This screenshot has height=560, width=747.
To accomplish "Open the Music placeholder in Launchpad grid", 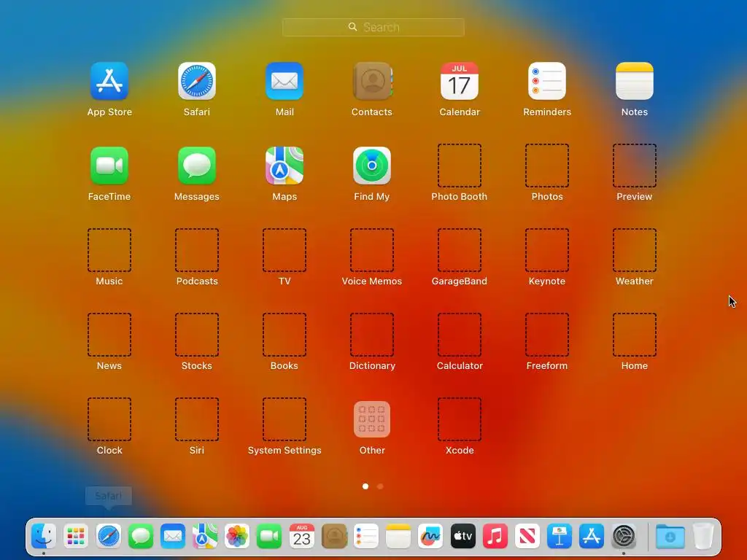I will tap(109, 250).
